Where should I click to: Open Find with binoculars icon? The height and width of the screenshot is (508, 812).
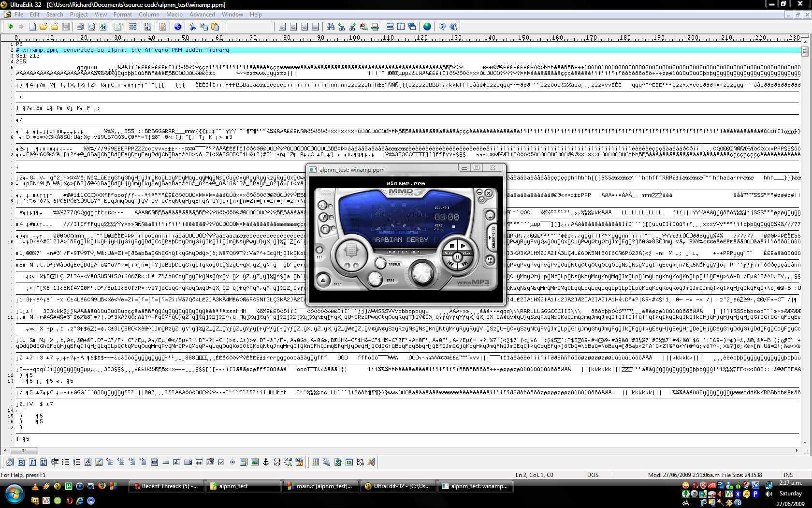pos(331,27)
